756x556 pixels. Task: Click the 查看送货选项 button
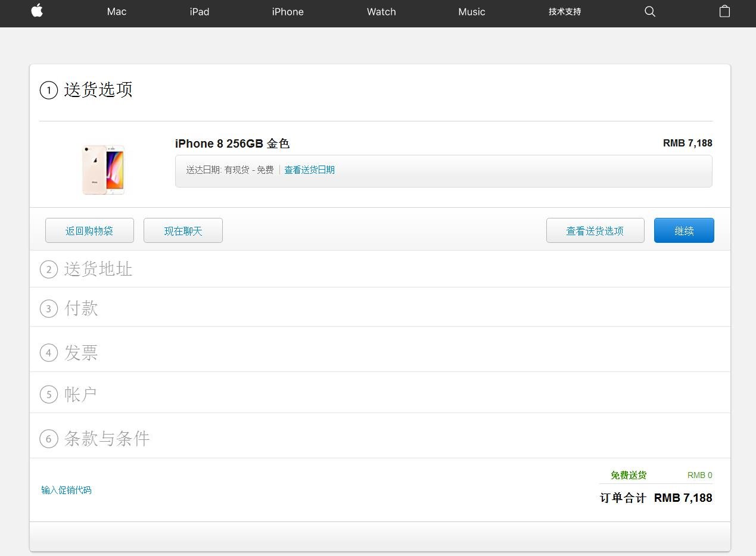click(595, 231)
